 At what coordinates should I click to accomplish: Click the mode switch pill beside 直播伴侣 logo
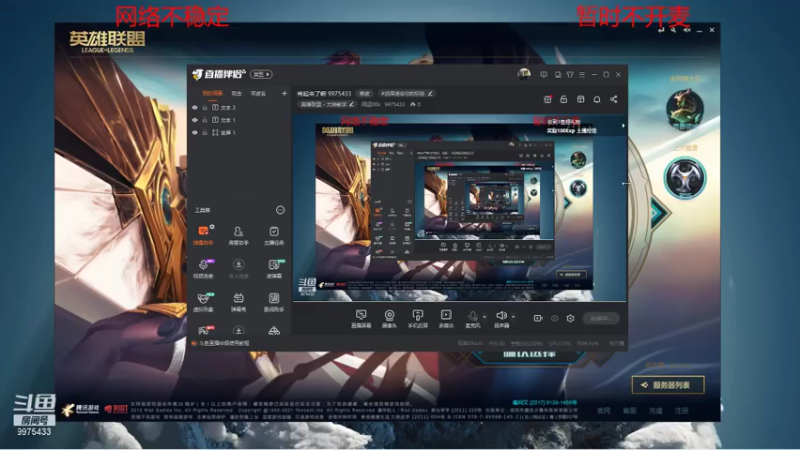click(261, 74)
